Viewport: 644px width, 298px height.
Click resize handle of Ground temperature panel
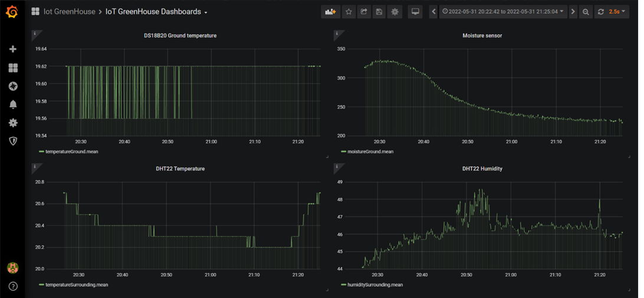coord(327,156)
